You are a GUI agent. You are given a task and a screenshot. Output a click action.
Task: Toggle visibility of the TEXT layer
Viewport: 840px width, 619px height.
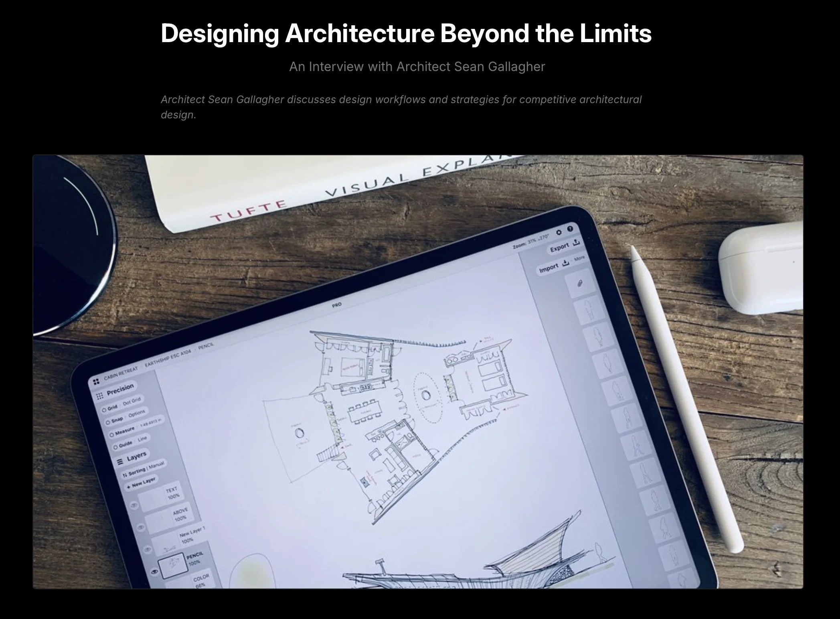[x=134, y=505]
